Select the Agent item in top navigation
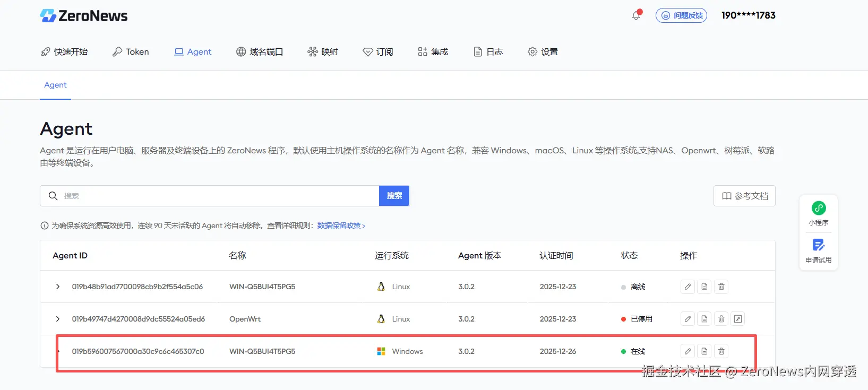 [x=193, y=51]
